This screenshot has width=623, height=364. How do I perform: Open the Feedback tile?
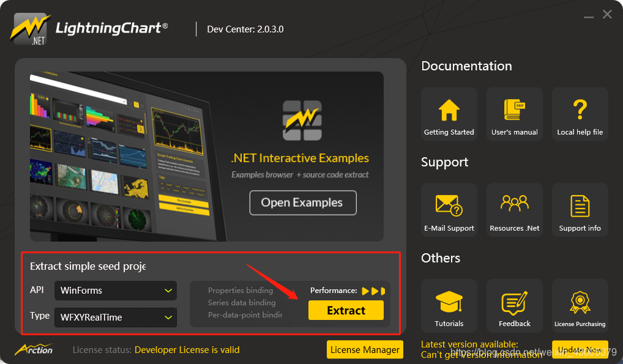515,306
